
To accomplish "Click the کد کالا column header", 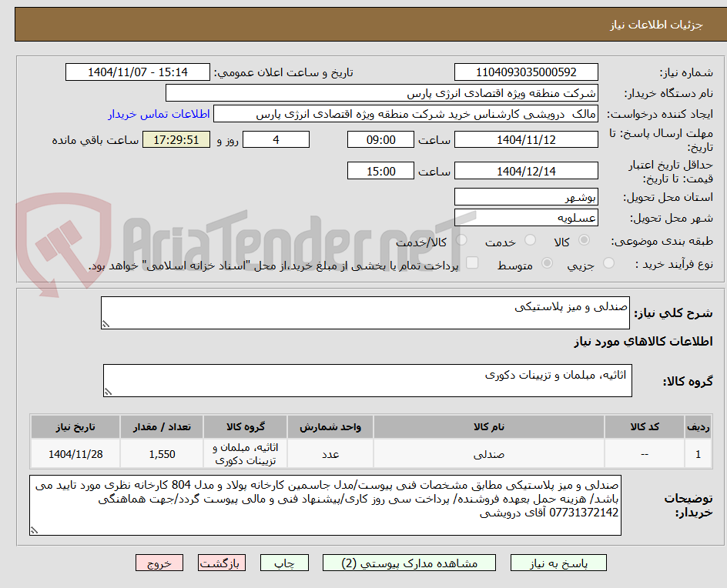I will coord(645,426).
